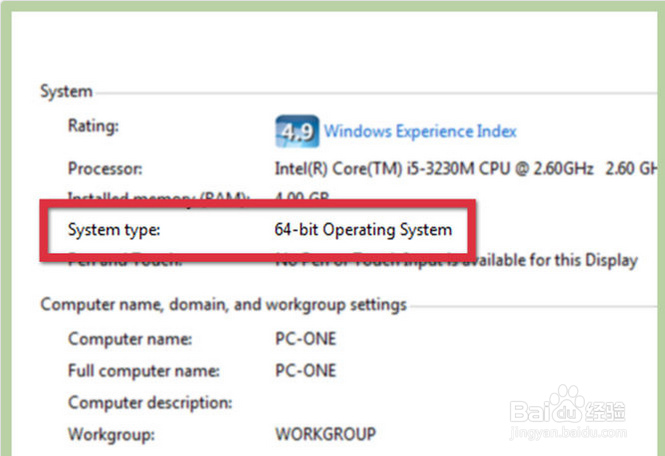Click the WORKGROUP value text

pos(325,434)
